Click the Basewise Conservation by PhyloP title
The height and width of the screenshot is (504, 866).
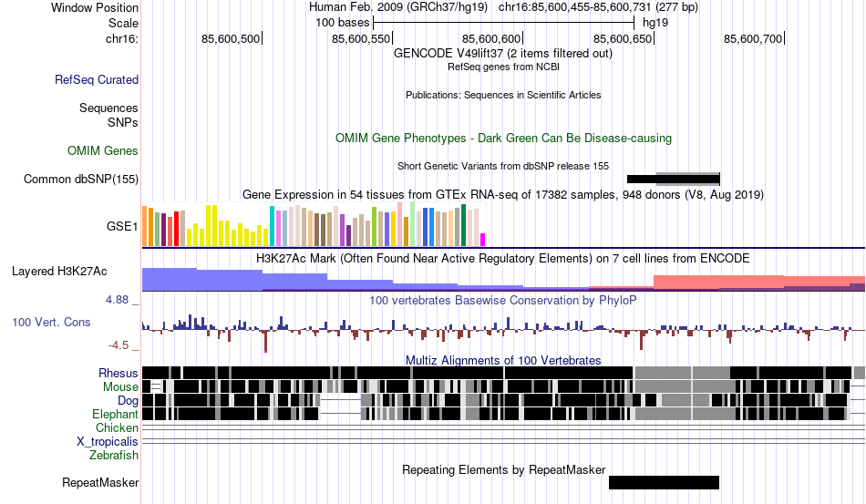click(503, 300)
